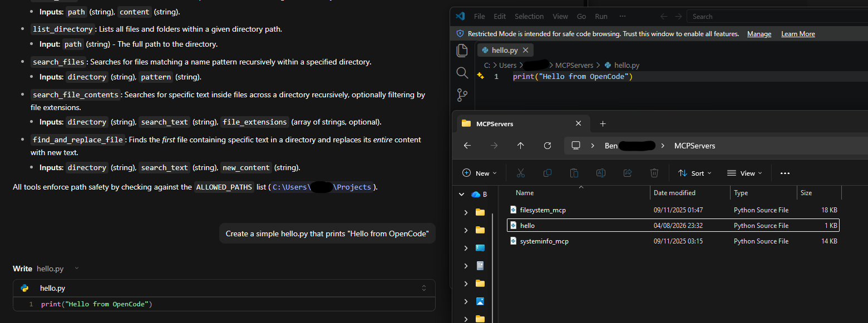The image size is (868, 323).
Task: Click the Share icon in Explorer toolbar
Action: (628, 173)
